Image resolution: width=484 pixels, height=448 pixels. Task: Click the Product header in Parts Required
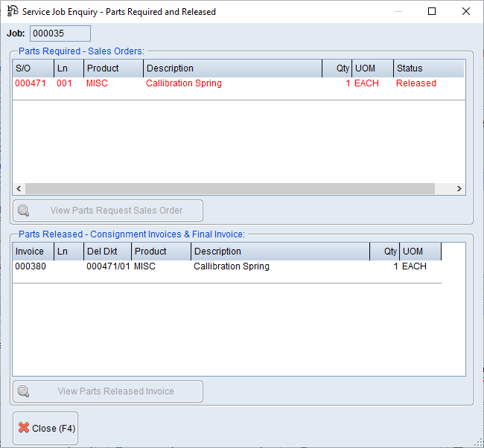113,68
